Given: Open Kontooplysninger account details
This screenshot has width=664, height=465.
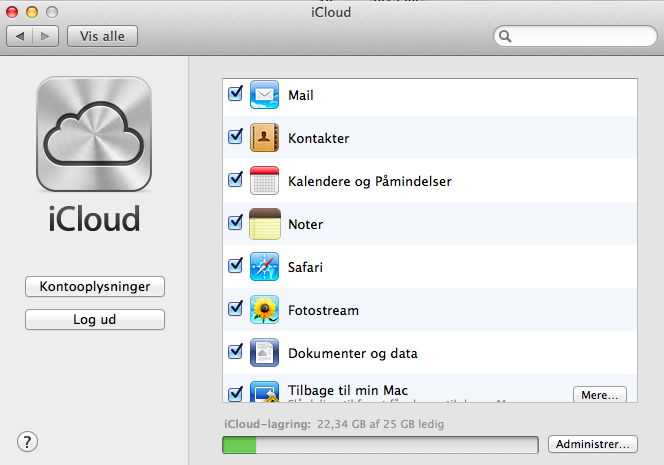Looking at the screenshot, I should (x=95, y=286).
